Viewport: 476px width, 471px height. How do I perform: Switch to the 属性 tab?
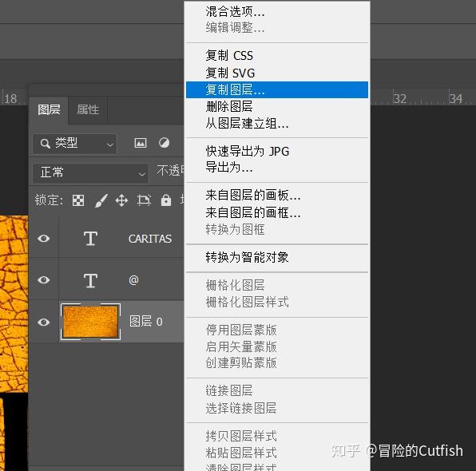[x=88, y=109]
